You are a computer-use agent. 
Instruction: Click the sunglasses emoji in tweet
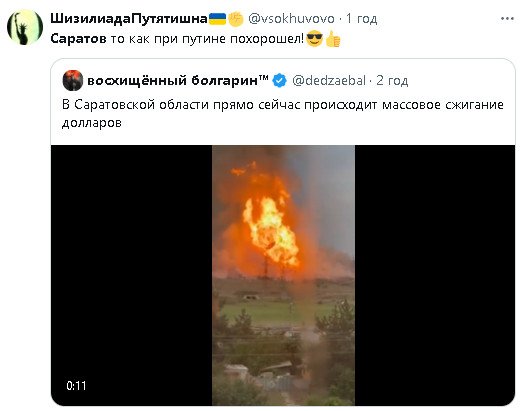[314, 38]
